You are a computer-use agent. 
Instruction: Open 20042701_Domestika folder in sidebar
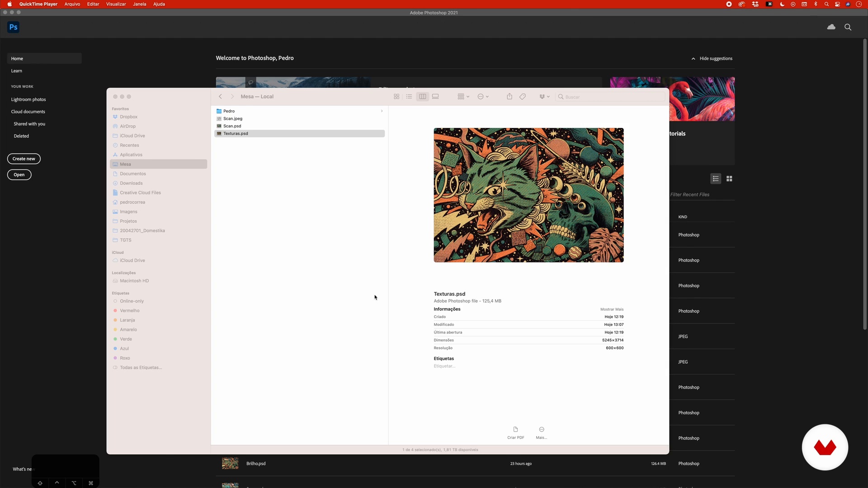click(158, 231)
